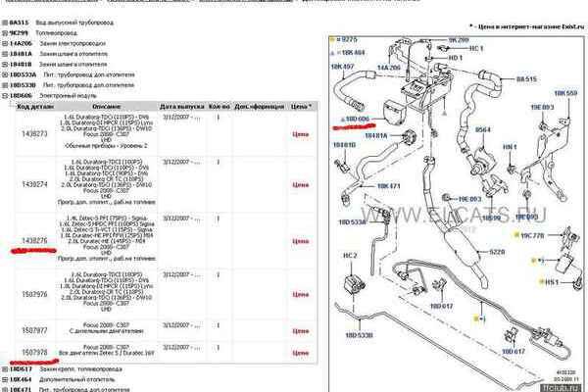Click the Exist.ru price note text
Viewport: 588px width, 392px height.
click(527, 26)
